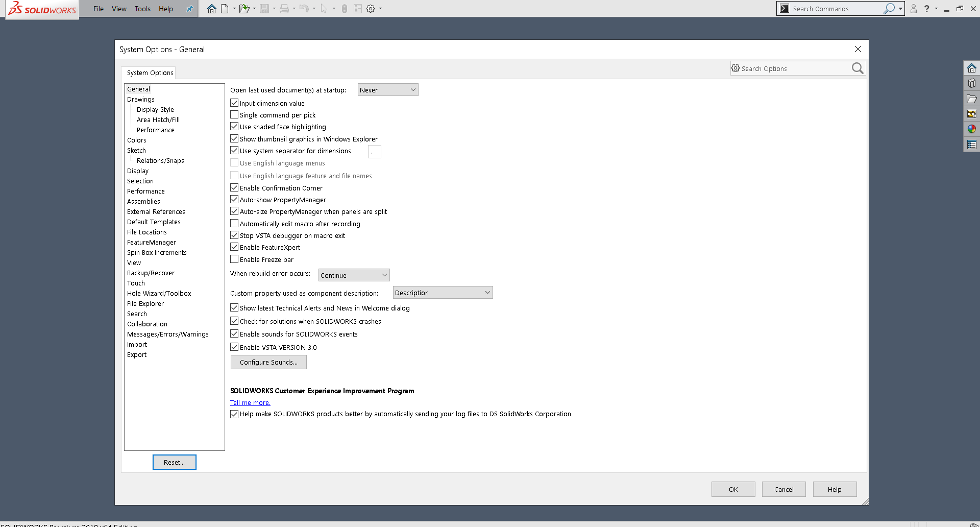The height and width of the screenshot is (527, 980).
Task: Click the Save floppy disk icon
Action: pyautogui.click(x=264, y=9)
